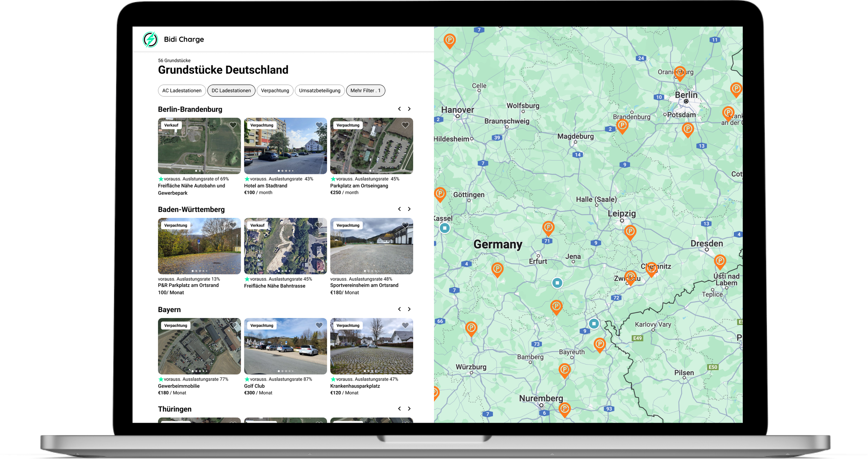Click blue square marker near Kassel
This screenshot has width=868, height=465.
click(x=445, y=228)
